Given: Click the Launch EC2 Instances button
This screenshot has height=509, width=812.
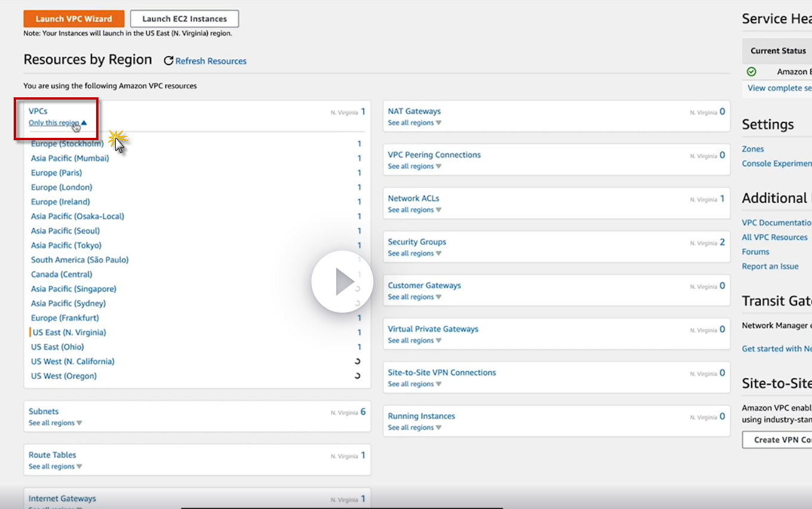Looking at the screenshot, I should (184, 18).
